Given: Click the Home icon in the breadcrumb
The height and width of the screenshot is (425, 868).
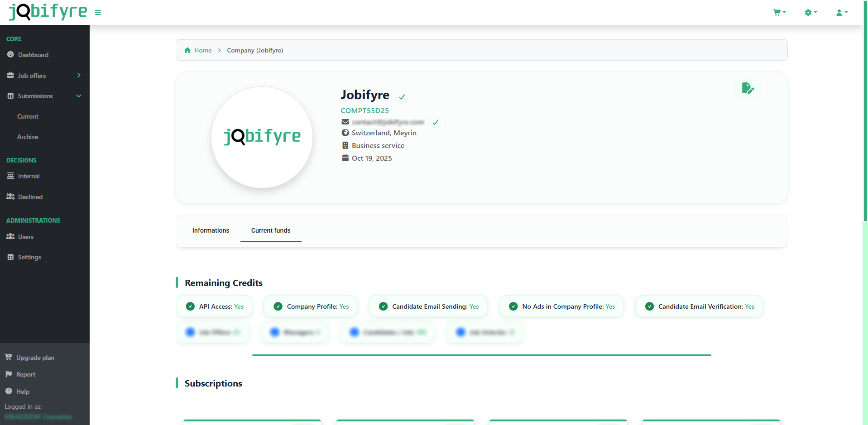Looking at the screenshot, I should [x=187, y=50].
